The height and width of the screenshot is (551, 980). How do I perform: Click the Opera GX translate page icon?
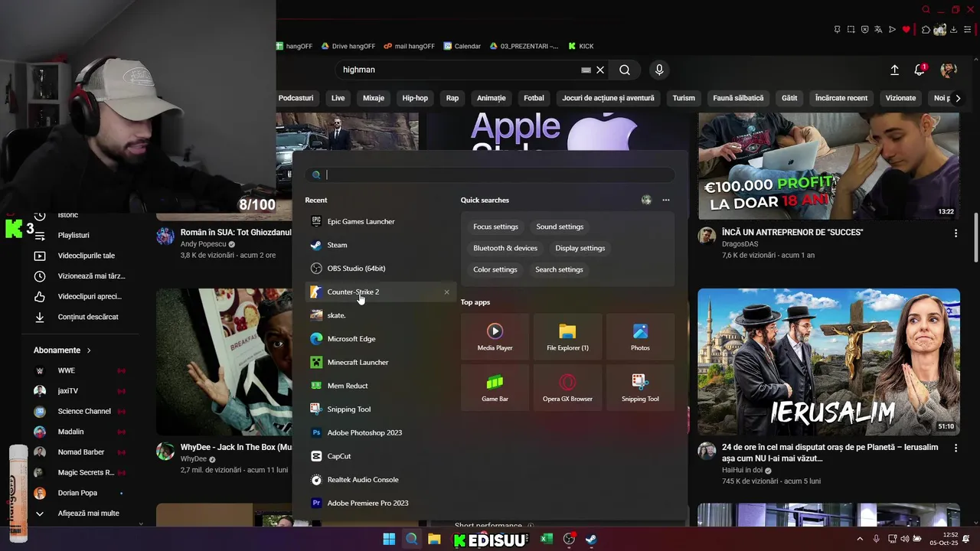(878, 29)
